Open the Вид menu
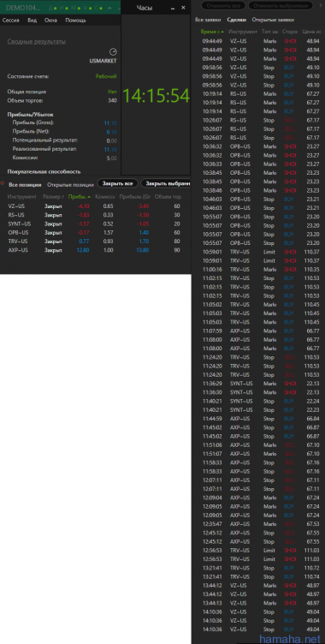The height and width of the screenshot is (644, 325). tap(32, 20)
